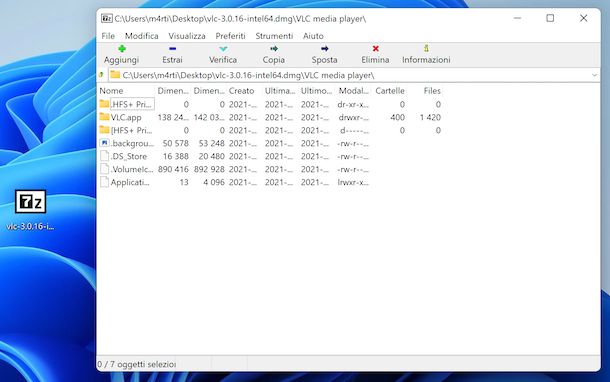Go up one folder level arrow icon
This screenshot has height=382, width=610.
click(x=102, y=75)
